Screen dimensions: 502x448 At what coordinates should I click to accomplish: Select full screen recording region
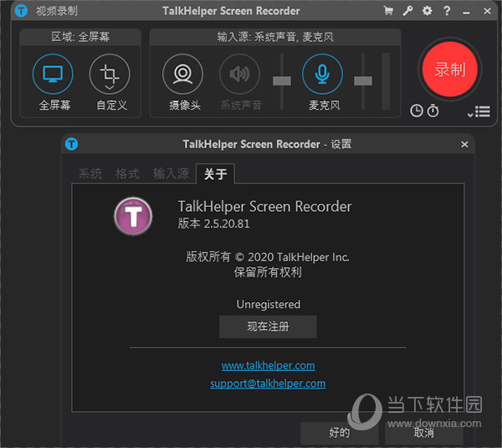point(53,74)
